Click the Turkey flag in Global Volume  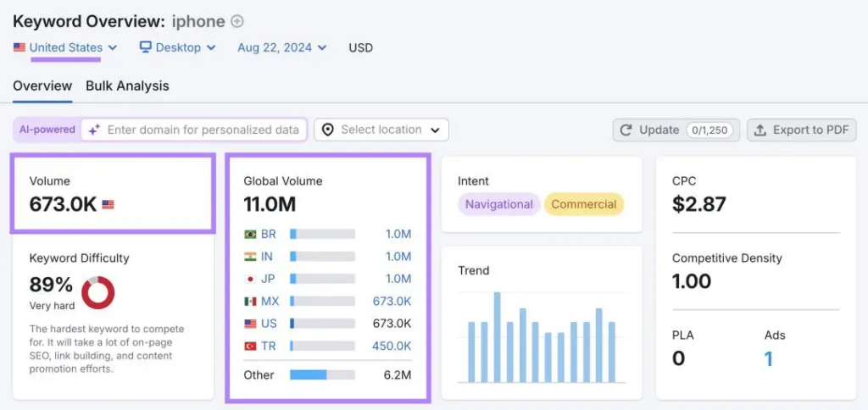point(250,346)
